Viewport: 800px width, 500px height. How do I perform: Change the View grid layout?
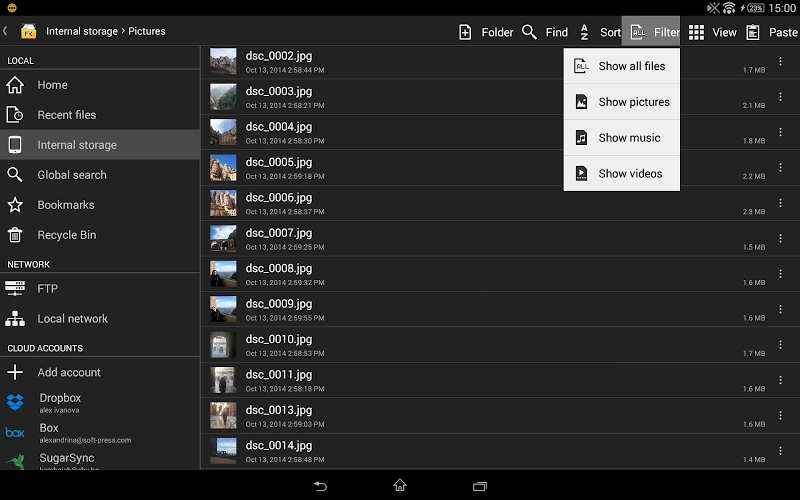(712, 32)
